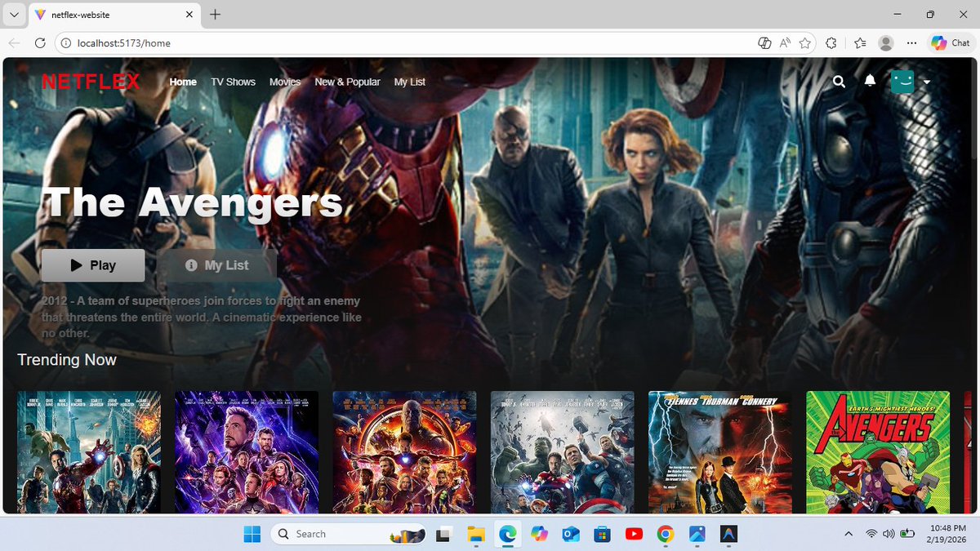Click the NETFLEX logo
This screenshot has height=551, width=980.
pyautogui.click(x=91, y=82)
